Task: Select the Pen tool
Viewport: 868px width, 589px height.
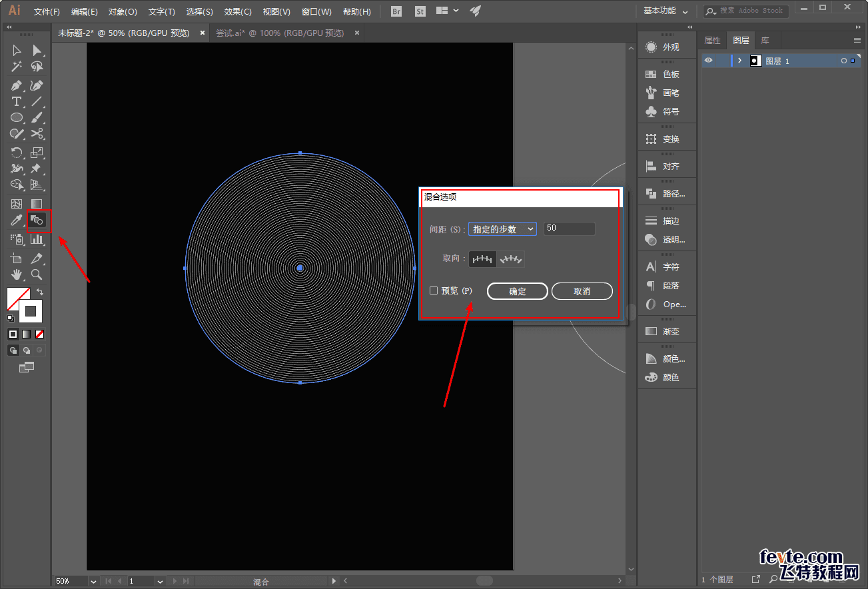Action: click(x=17, y=86)
